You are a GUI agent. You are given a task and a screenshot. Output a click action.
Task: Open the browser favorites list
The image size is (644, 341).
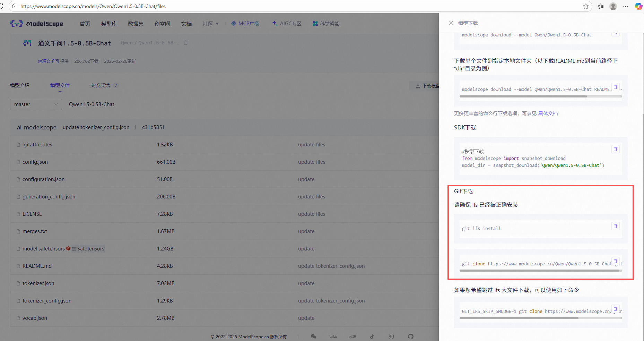click(x=601, y=6)
